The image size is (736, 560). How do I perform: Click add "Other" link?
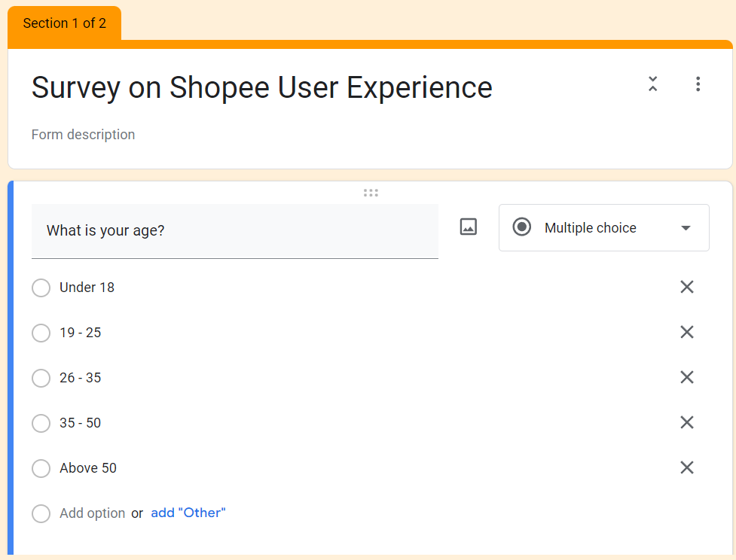188,513
